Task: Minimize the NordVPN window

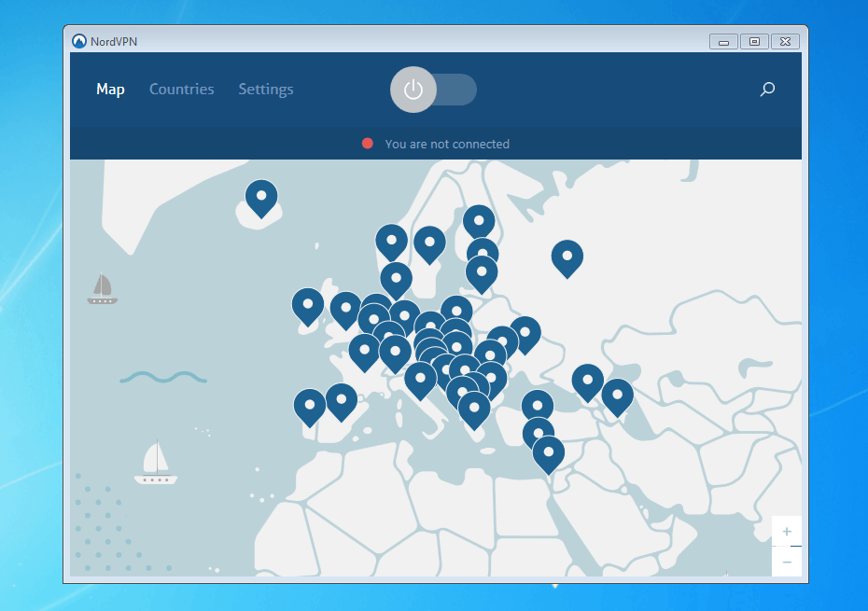Action: pyautogui.click(x=723, y=41)
